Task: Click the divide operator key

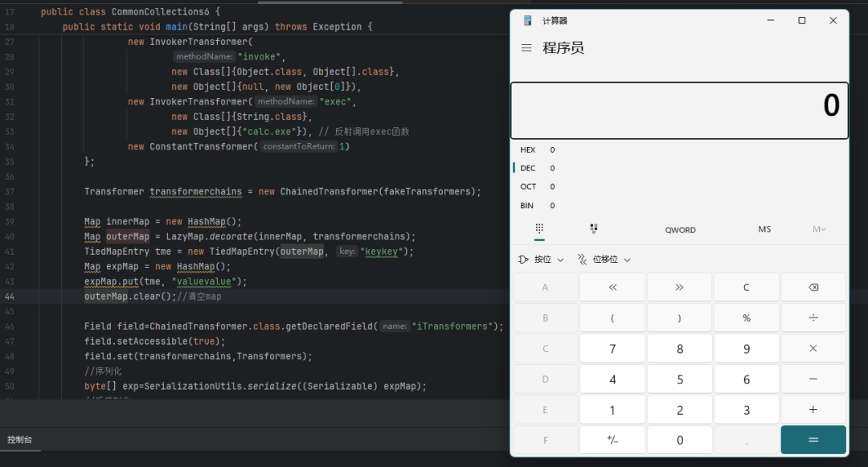Action: (813, 317)
